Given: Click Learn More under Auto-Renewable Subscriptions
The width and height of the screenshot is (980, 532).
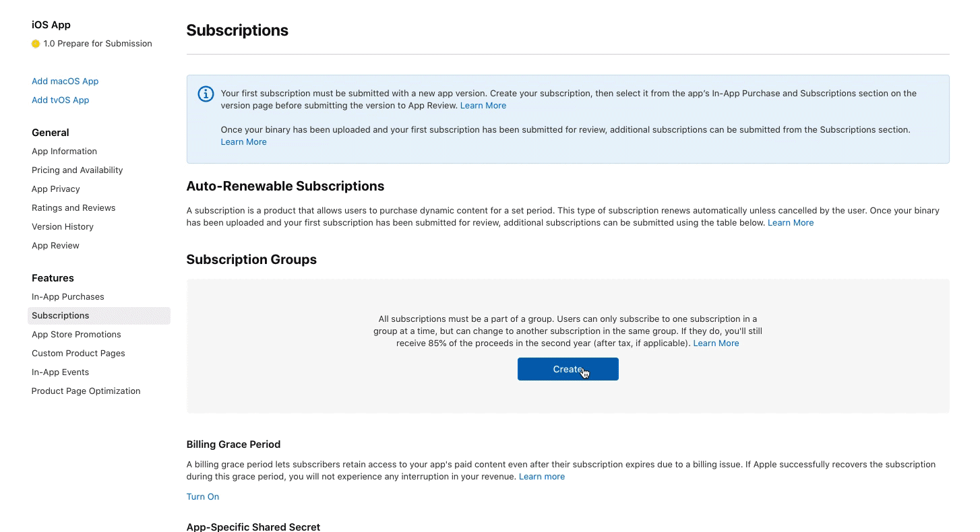Looking at the screenshot, I should [790, 223].
